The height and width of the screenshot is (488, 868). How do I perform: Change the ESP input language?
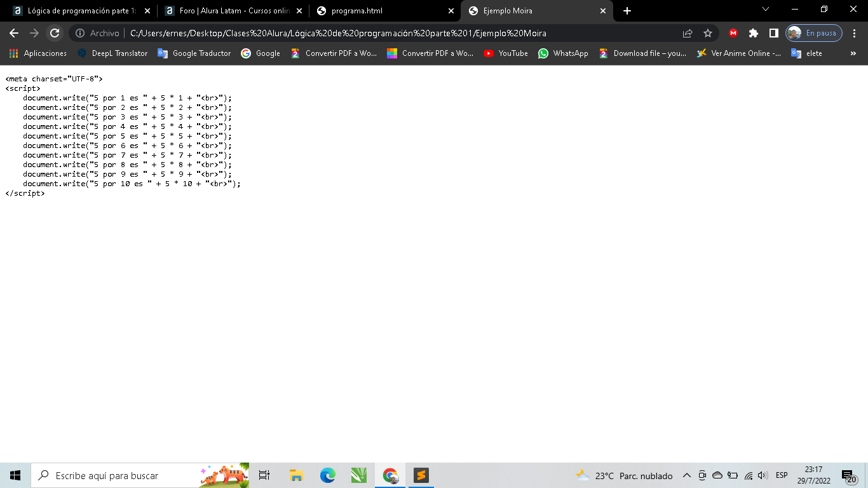[782, 475]
